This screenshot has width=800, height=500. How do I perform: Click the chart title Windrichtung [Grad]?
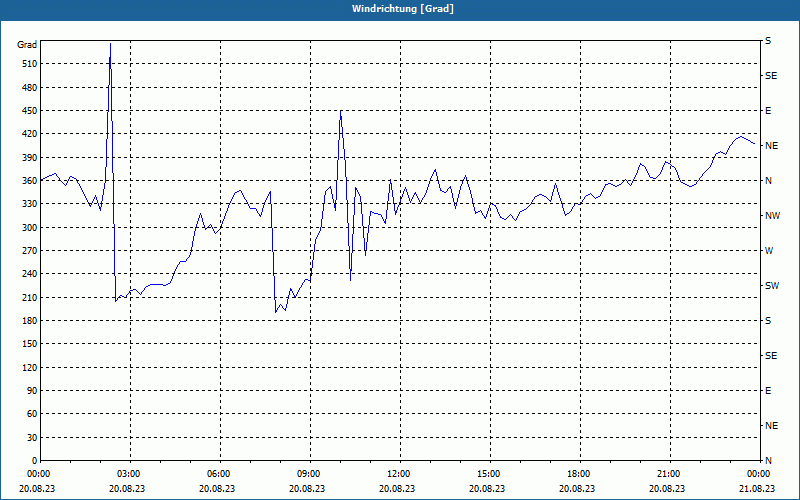403,9
